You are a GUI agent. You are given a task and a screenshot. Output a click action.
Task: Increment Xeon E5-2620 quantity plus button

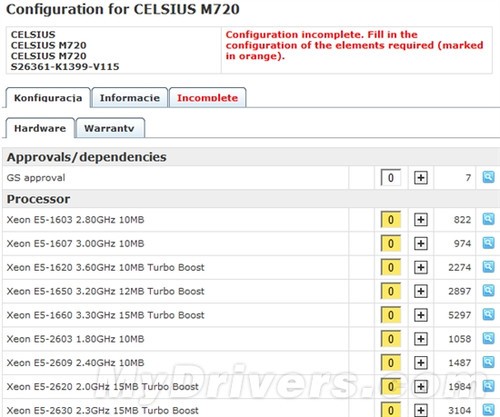tap(421, 387)
